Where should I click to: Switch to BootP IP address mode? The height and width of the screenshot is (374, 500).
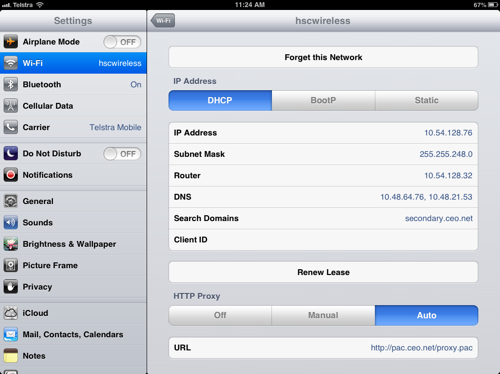tap(323, 100)
